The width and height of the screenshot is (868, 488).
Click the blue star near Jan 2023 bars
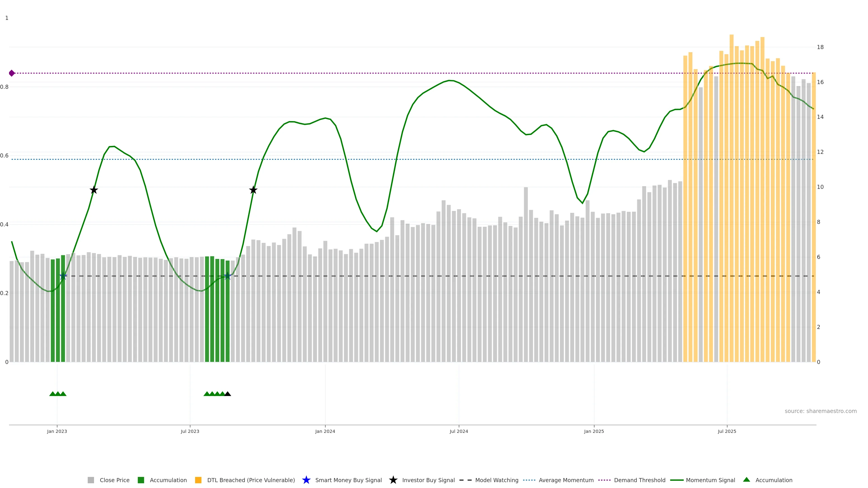coord(63,276)
